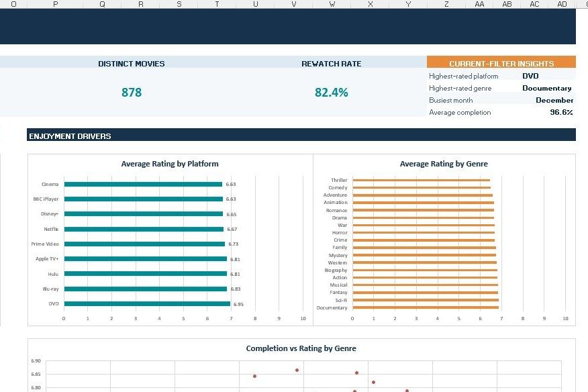
Task: Click the "Western" genre axis label
Action: coord(338,262)
